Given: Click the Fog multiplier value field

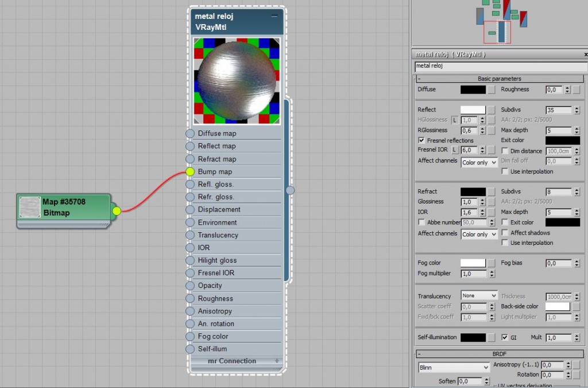Looking at the screenshot, I should click(x=474, y=274).
